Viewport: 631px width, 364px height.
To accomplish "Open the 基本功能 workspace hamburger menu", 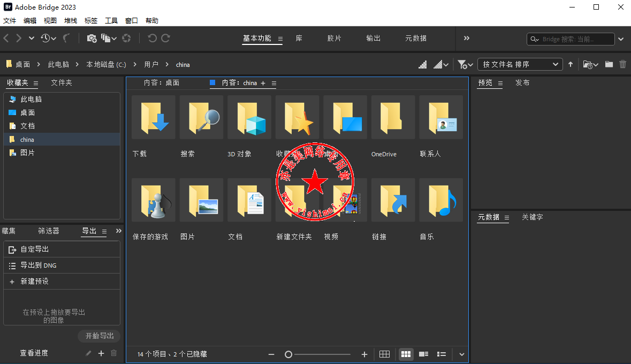I will (x=280, y=39).
